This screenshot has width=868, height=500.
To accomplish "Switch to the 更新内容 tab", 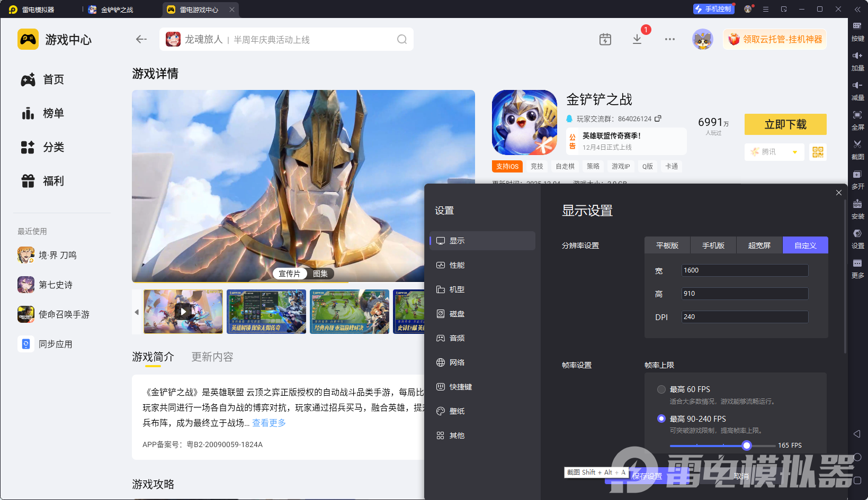I will point(212,357).
